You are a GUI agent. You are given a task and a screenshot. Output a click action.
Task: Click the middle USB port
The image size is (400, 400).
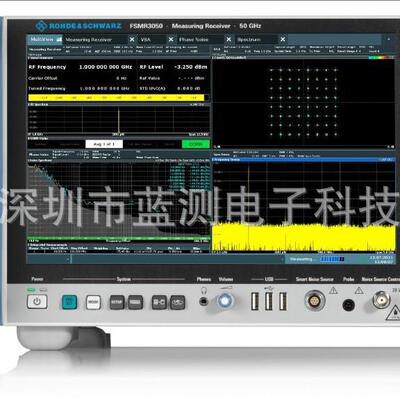click(269, 301)
